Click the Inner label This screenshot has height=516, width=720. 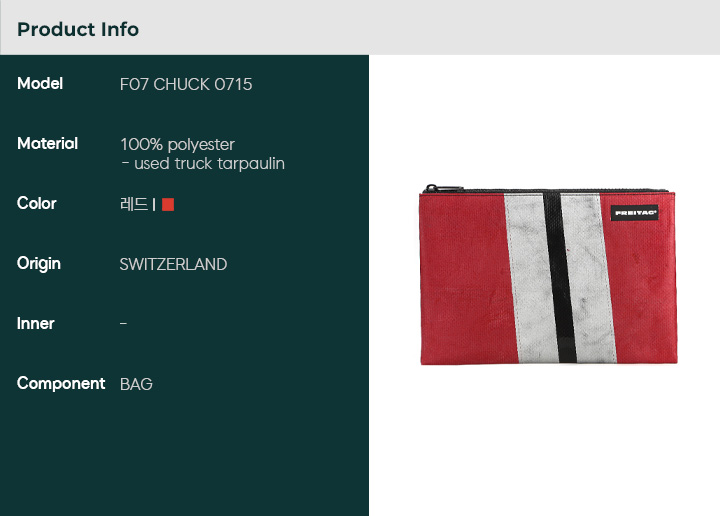pos(36,324)
